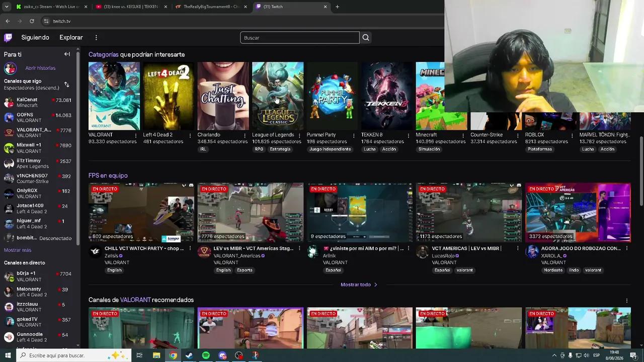644x362 pixels.
Task: Close the Twitch browser tab
Action: (325, 7)
